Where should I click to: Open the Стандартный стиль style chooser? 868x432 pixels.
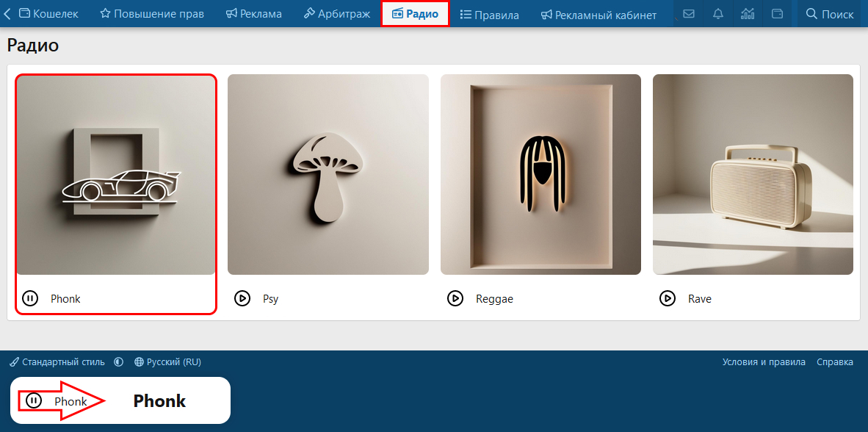coord(57,362)
